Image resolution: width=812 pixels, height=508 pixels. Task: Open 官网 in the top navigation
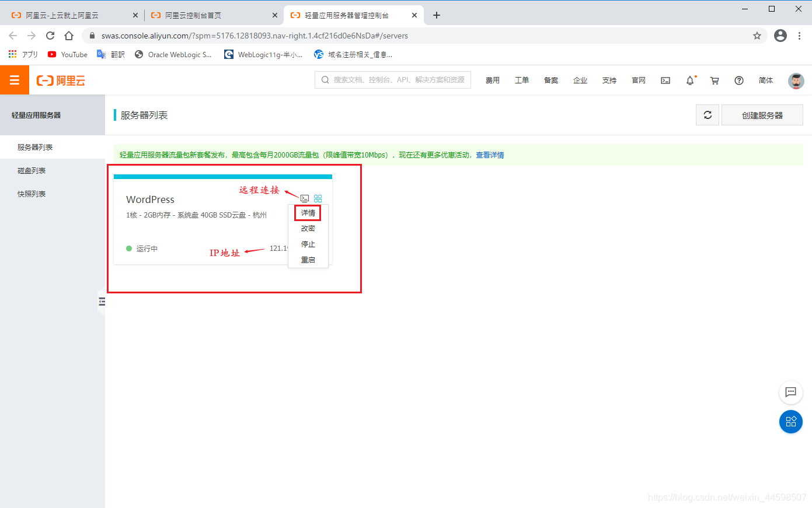pyautogui.click(x=639, y=80)
